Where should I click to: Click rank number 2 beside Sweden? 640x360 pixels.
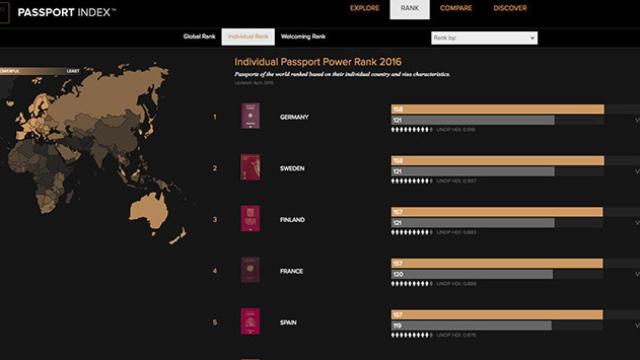click(215, 168)
